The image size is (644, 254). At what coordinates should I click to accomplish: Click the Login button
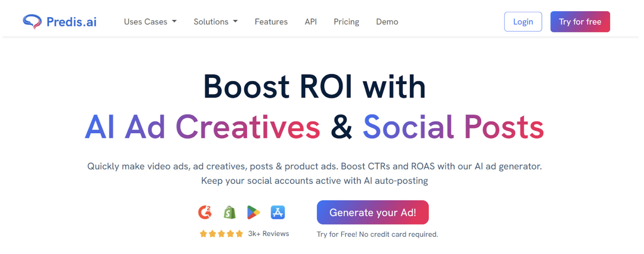click(523, 22)
